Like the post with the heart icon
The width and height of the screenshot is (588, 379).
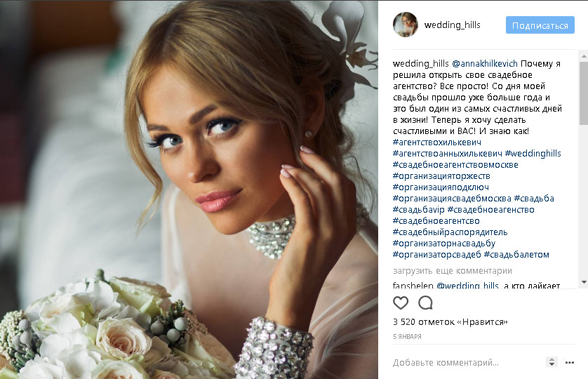(401, 302)
